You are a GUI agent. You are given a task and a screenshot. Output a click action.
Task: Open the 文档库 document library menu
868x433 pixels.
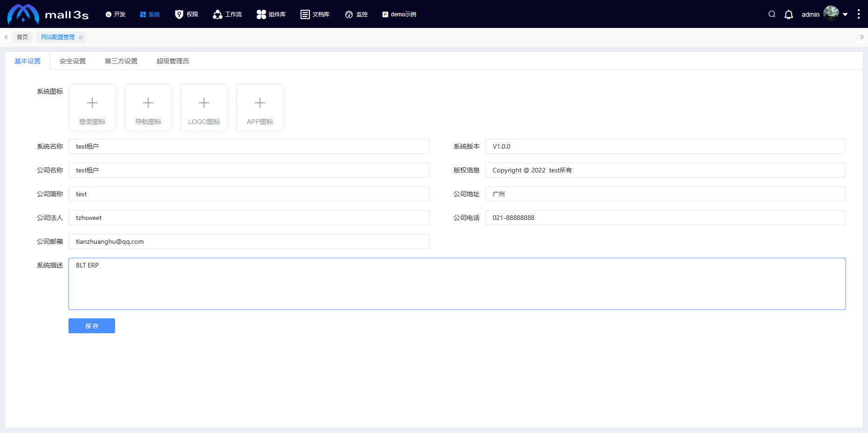(x=315, y=14)
